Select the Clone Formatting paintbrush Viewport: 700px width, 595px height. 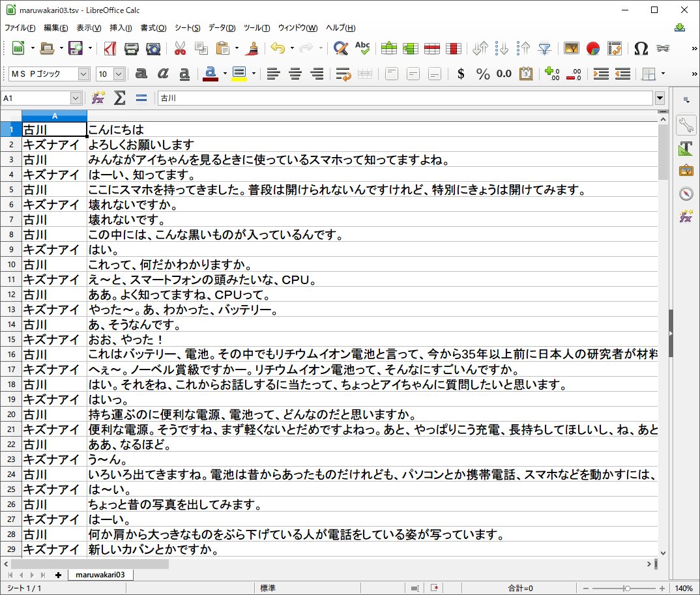253,48
